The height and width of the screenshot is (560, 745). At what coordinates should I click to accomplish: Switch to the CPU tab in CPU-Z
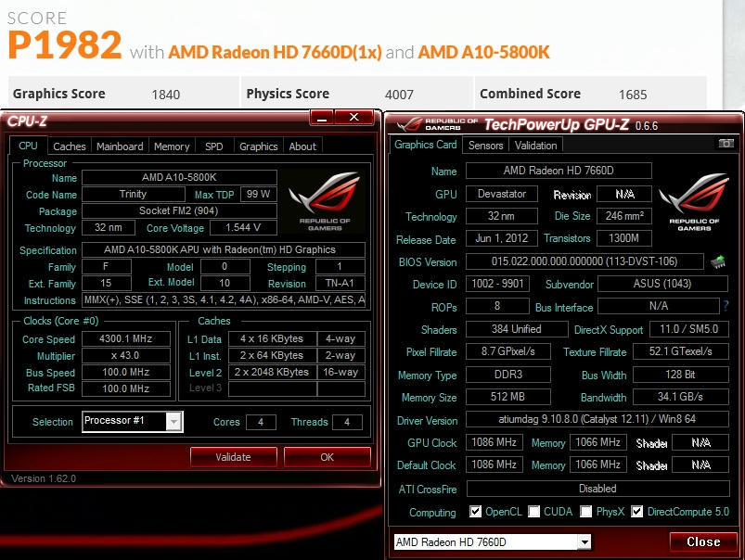28,146
